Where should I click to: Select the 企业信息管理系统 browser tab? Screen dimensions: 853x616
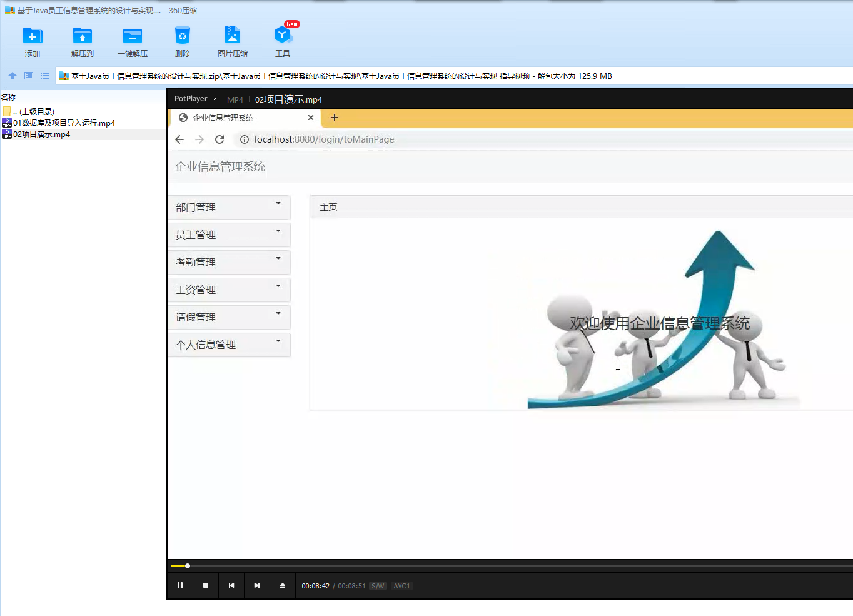tap(244, 118)
